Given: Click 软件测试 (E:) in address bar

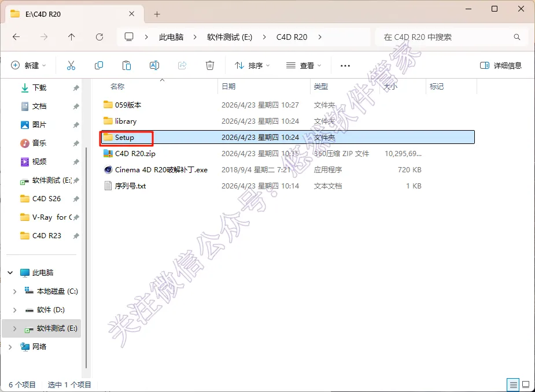Looking at the screenshot, I should coord(230,37).
